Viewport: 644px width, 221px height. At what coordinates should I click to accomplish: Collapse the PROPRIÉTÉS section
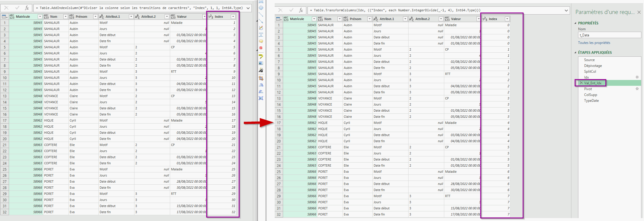point(575,23)
